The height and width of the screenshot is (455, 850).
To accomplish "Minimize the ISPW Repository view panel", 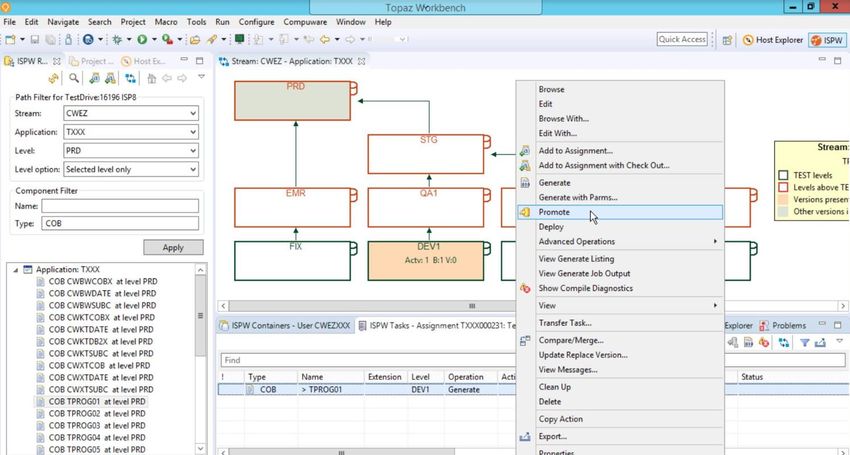I will coord(184,60).
